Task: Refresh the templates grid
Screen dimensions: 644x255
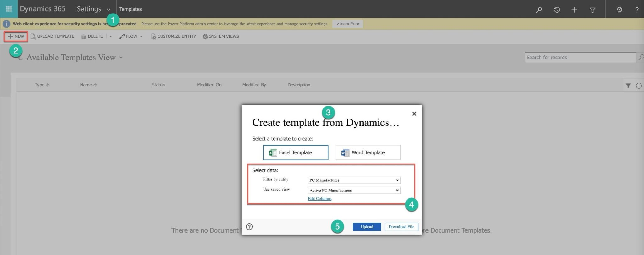Action: click(639, 86)
